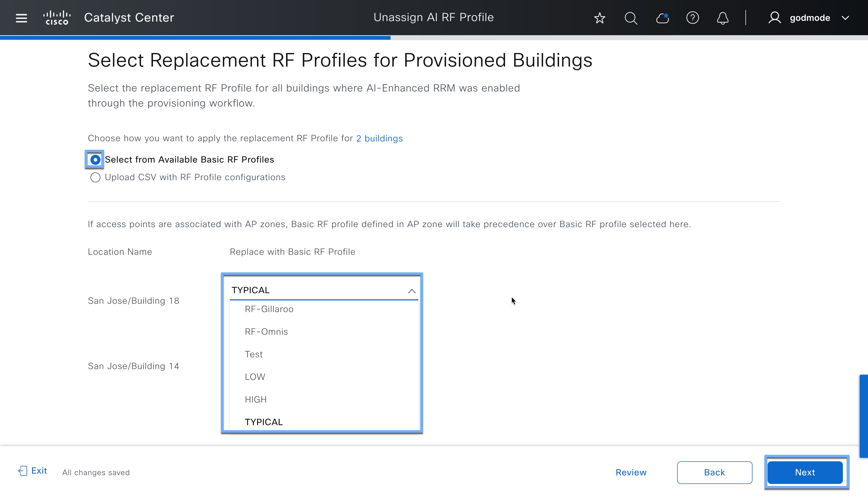
Task: Check cloud connection status
Action: click(x=662, y=18)
